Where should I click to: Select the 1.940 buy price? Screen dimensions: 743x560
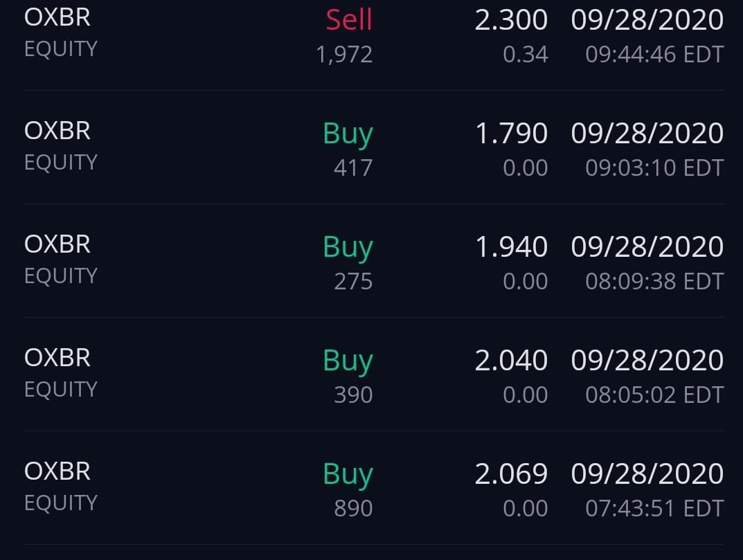pyautogui.click(x=511, y=246)
